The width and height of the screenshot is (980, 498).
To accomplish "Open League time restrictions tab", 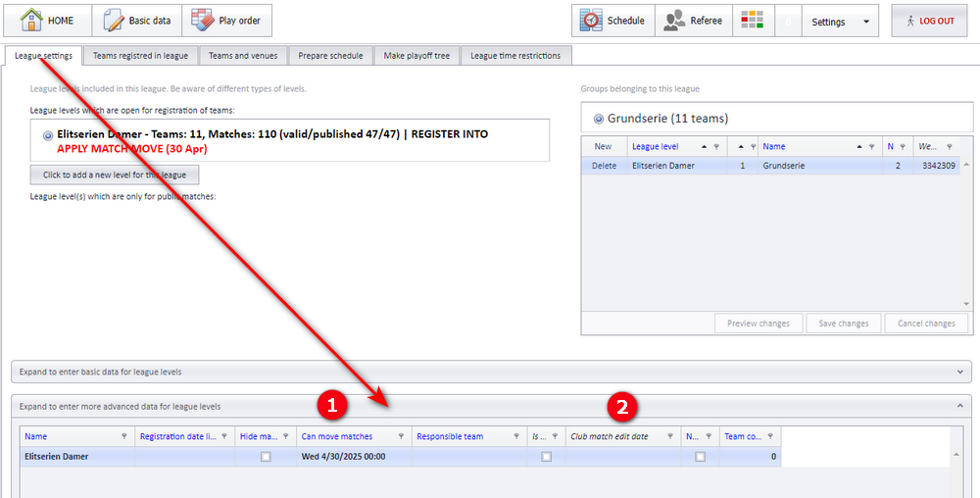I will (515, 56).
